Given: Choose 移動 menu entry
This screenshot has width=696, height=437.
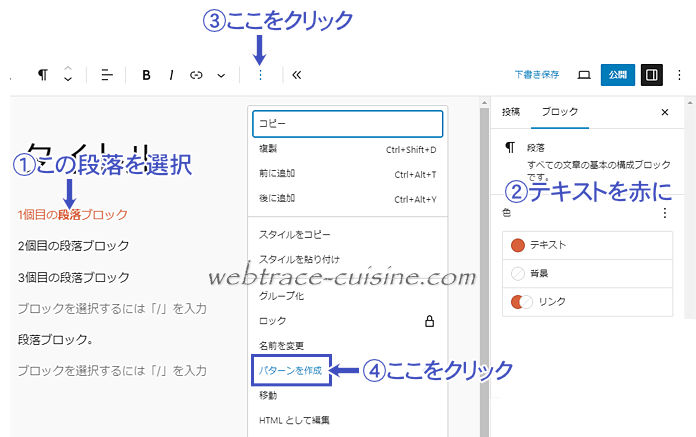Looking at the screenshot, I should coord(347,395).
